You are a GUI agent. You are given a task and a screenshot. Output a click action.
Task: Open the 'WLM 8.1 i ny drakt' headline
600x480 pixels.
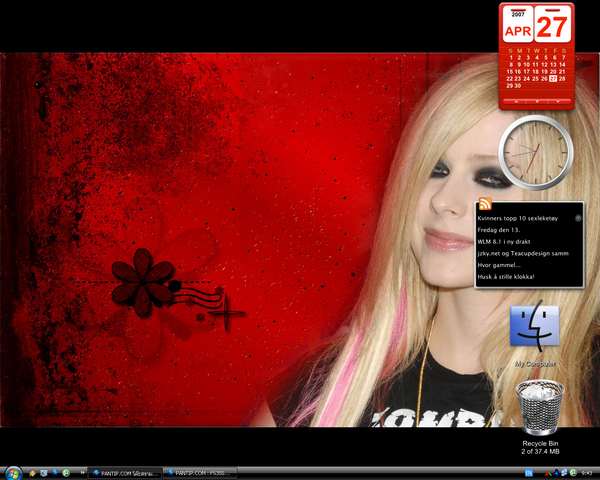point(504,242)
